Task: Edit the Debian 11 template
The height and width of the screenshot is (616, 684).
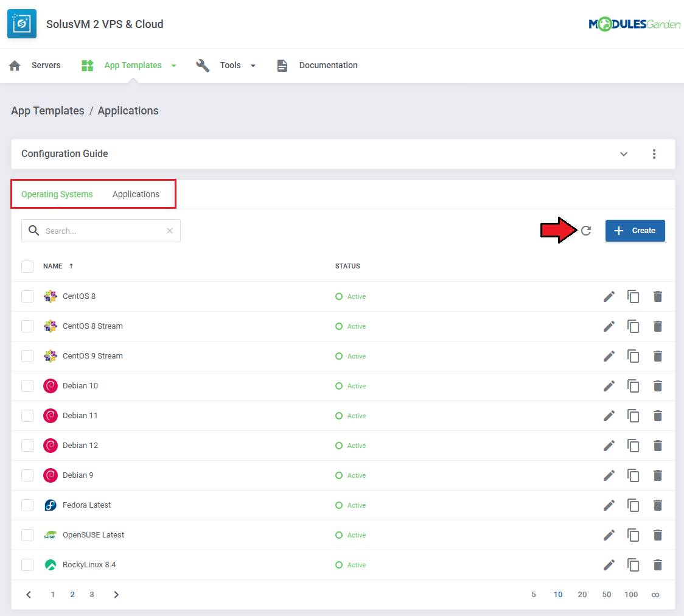Action: (609, 416)
